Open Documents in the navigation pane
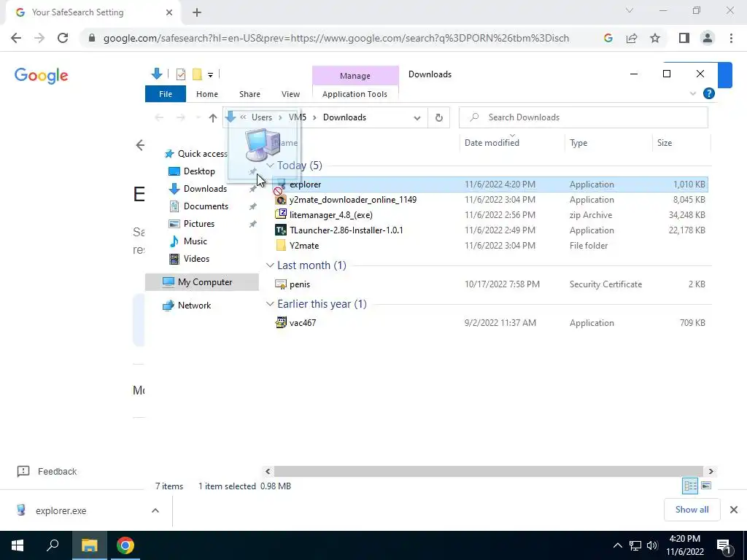The image size is (747, 560). tap(205, 206)
